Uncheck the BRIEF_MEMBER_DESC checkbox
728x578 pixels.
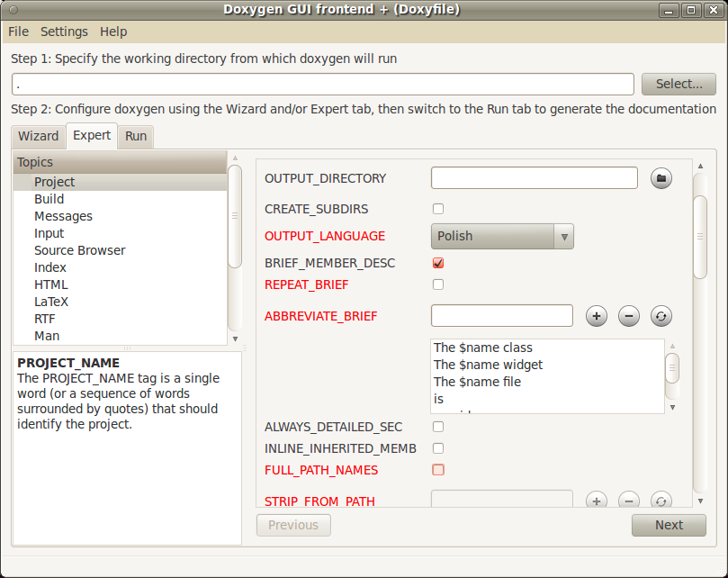click(438, 263)
